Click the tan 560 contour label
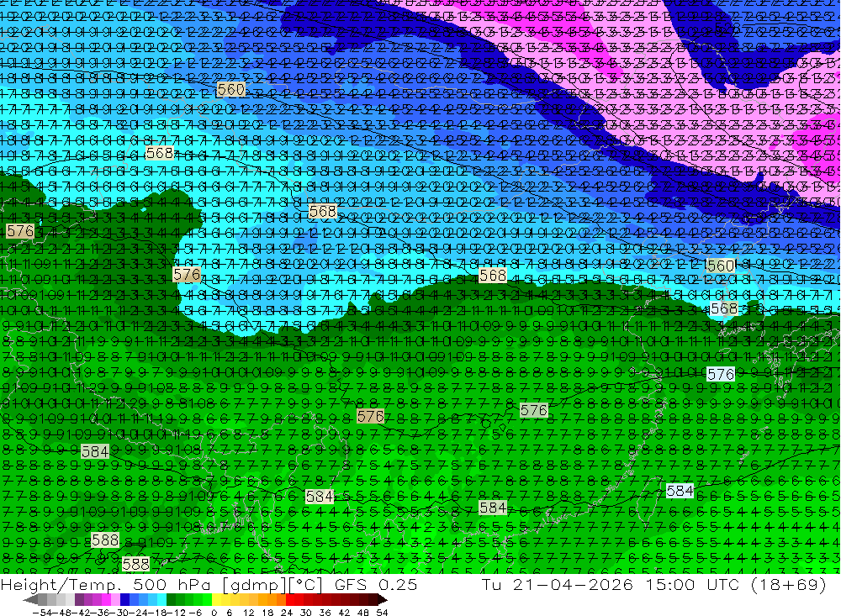841x616 pixels. pos(231,89)
